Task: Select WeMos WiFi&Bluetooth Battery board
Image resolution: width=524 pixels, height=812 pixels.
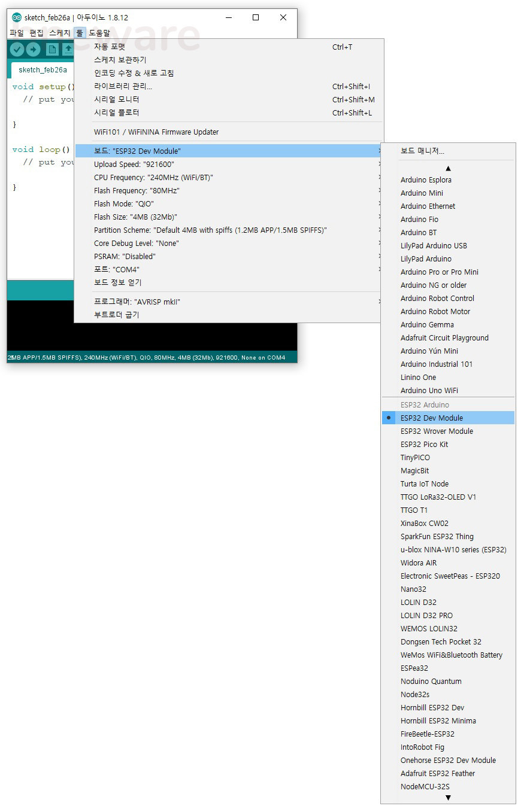Action: coord(448,655)
